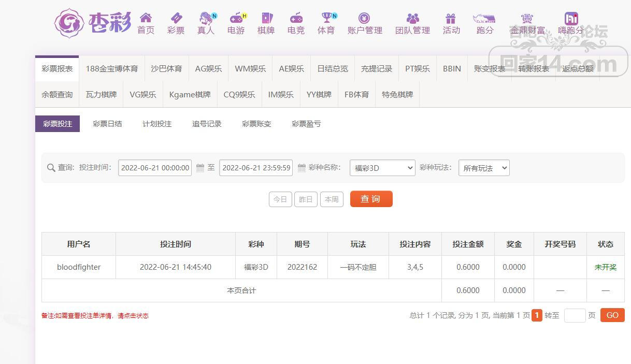
Task: Open the 彩票 lottery icon in navigation
Action: 176,19
